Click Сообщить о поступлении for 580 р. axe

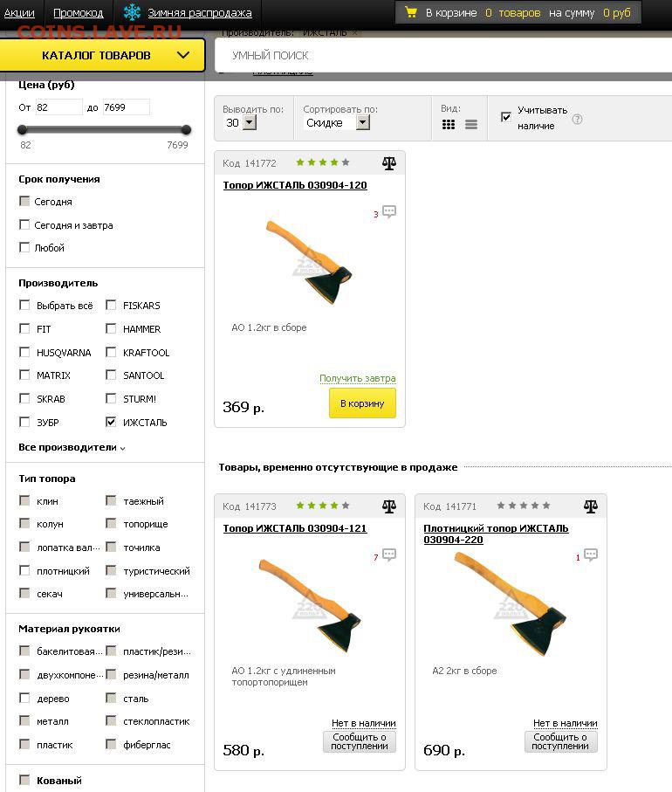coord(359,741)
